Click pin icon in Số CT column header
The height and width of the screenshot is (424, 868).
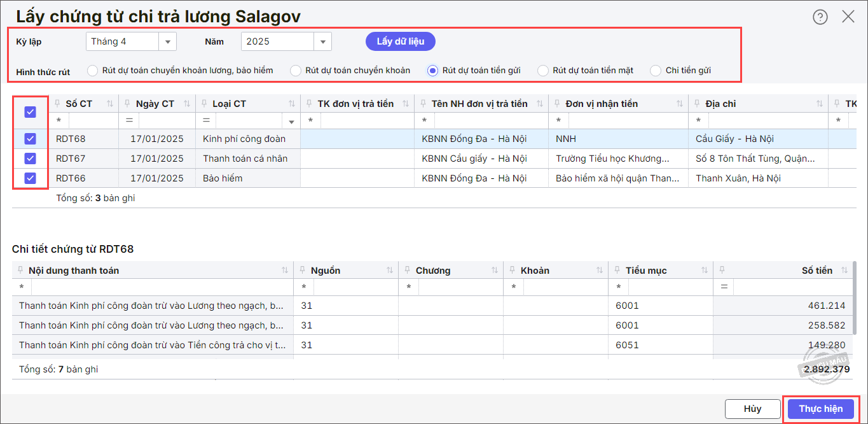point(57,104)
